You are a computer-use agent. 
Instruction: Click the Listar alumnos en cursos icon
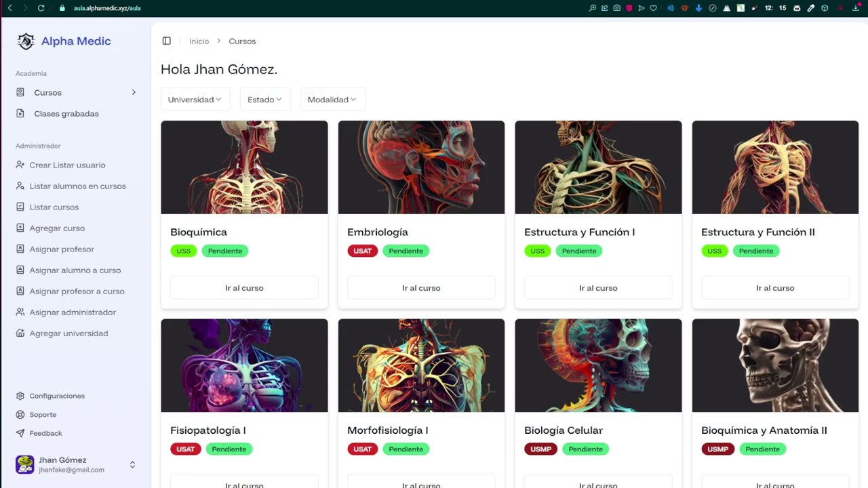click(x=20, y=186)
